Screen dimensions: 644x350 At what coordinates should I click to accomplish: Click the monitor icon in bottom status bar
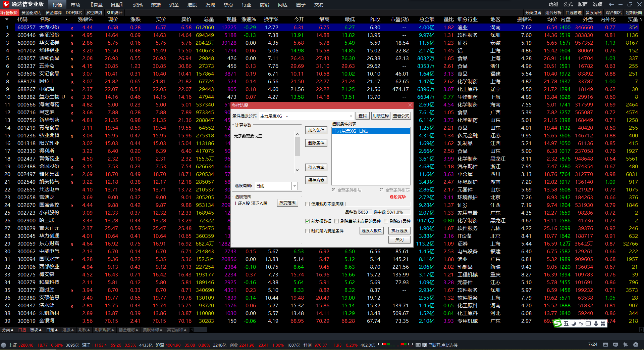tap(615, 345)
